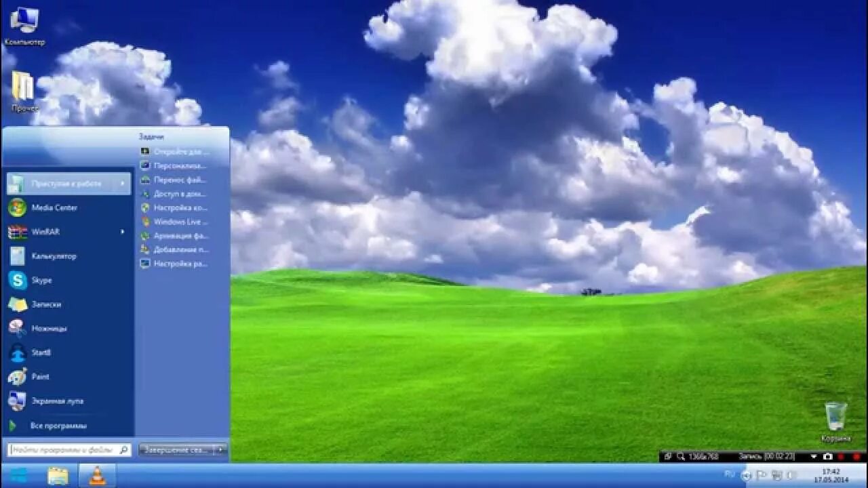
Task: Expand Приступая к работе submenu arrow
Action: tap(123, 184)
